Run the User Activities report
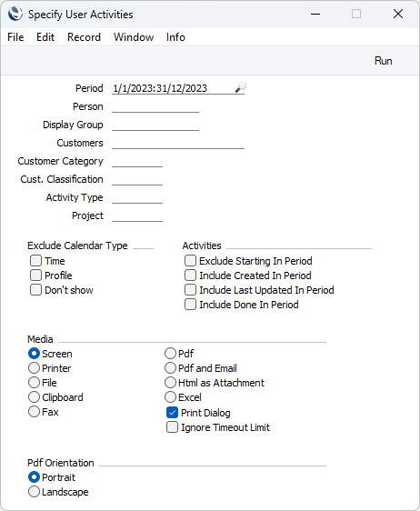Viewport: 420px width, 511px height. [x=383, y=61]
